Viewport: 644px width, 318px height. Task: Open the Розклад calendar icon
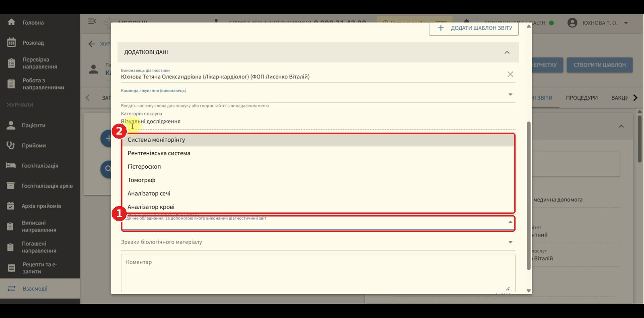pos(11,42)
